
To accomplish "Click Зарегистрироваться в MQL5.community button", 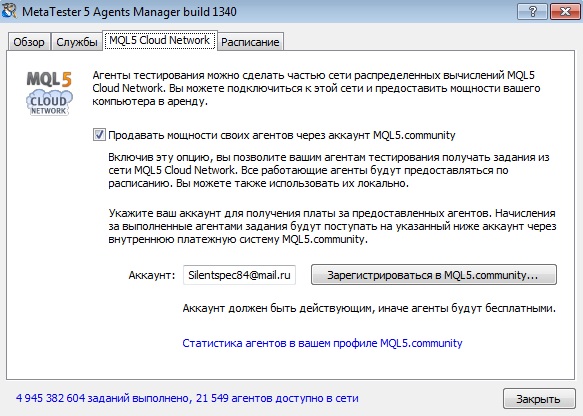I will point(434,275).
